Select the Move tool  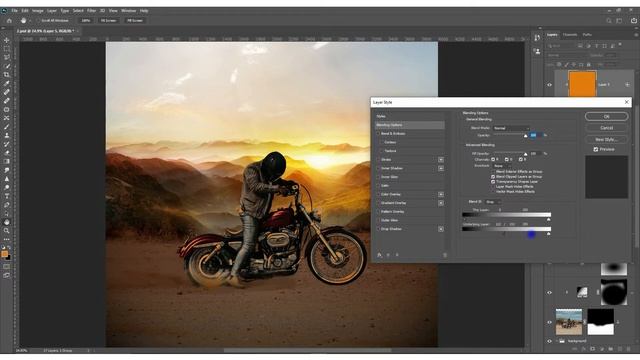[x=7, y=40]
